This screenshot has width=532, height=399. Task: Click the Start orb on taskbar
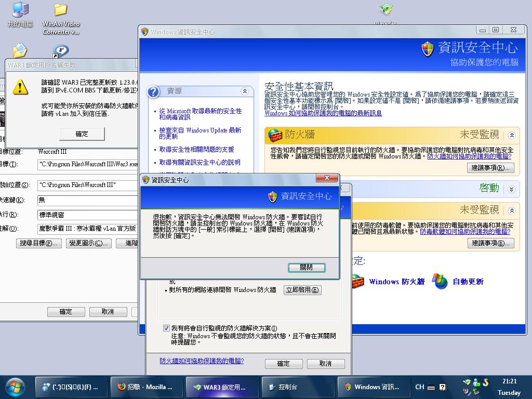[15, 387]
